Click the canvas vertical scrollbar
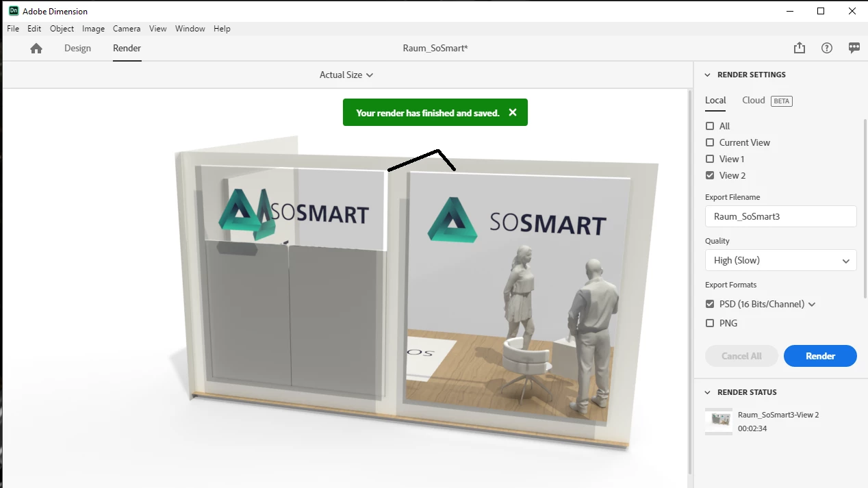Screen dimensions: 868x488 click(x=689, y=281)
